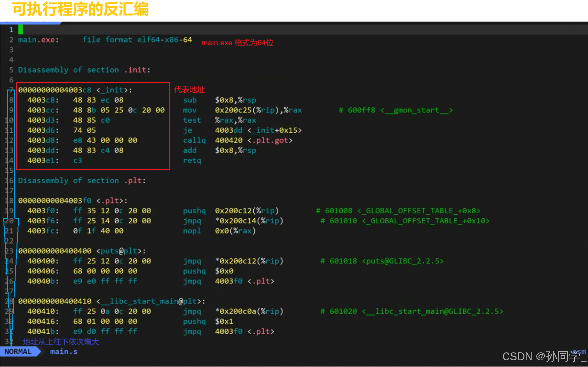Screen dimensions: 588x367
Task: Click '00000000004003f0 <.plt>:' label line
Action: 73,201
